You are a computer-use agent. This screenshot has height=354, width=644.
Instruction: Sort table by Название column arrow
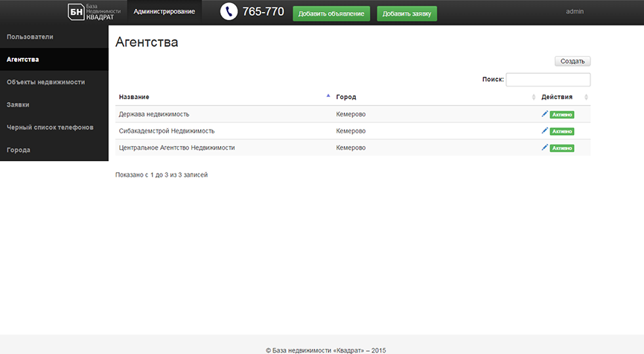[328, 96]
